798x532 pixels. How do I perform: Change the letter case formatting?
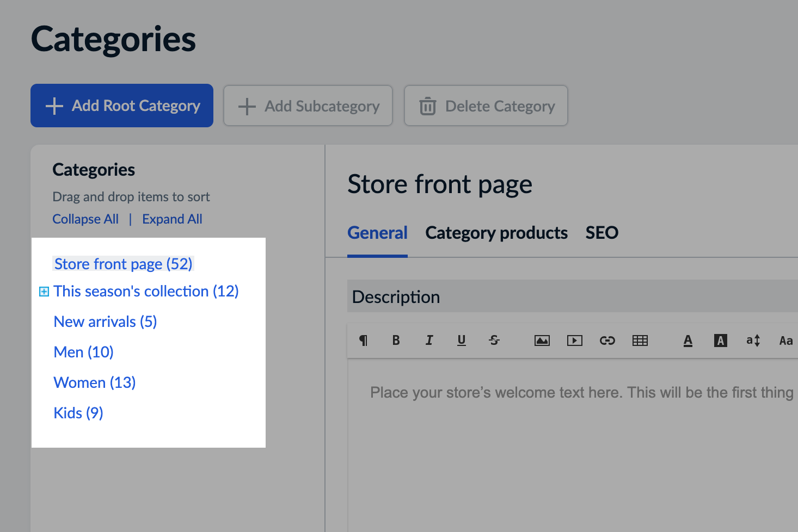click(786, 340)
